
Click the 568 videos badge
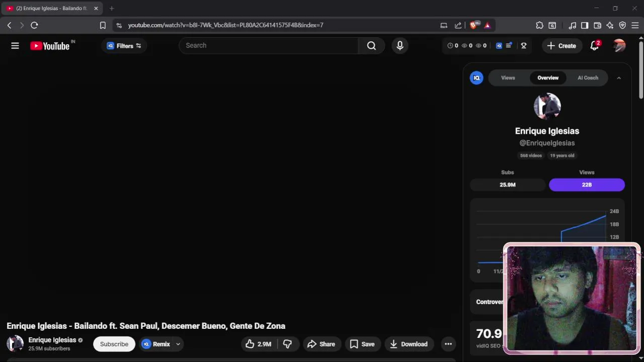pyautogui.click(x=531, y=155)
